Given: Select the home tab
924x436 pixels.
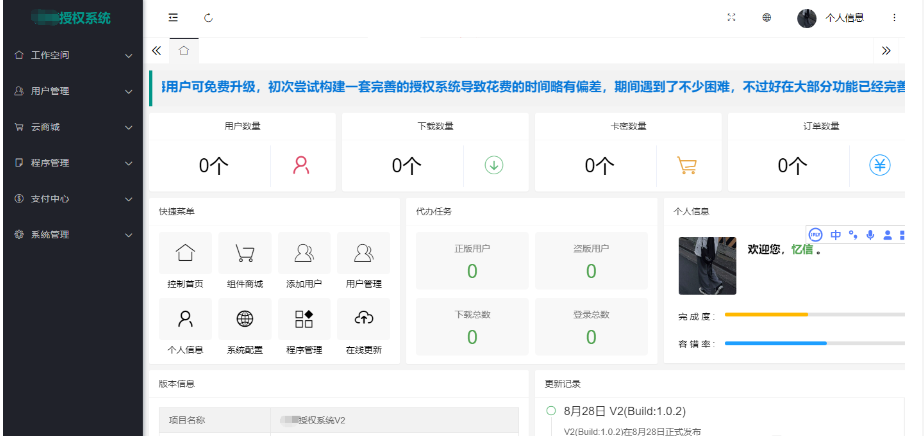Looking at the screenshot, I should [x=184, y=51].
